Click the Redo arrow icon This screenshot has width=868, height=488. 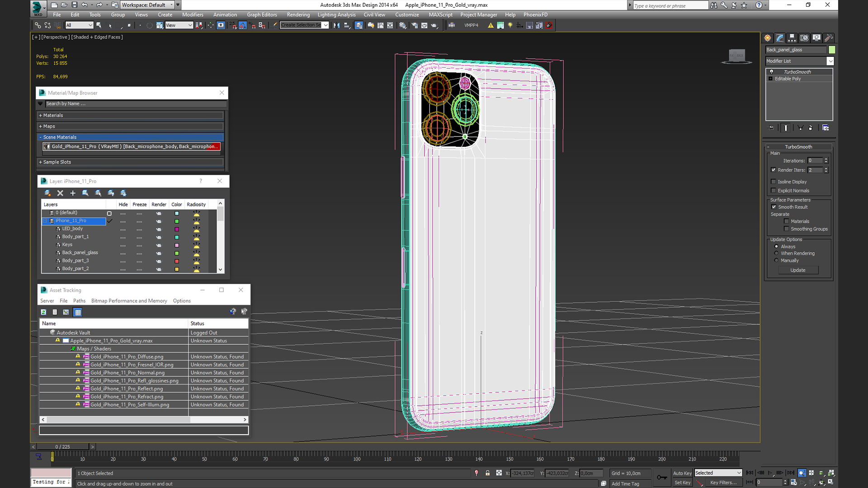99,5
